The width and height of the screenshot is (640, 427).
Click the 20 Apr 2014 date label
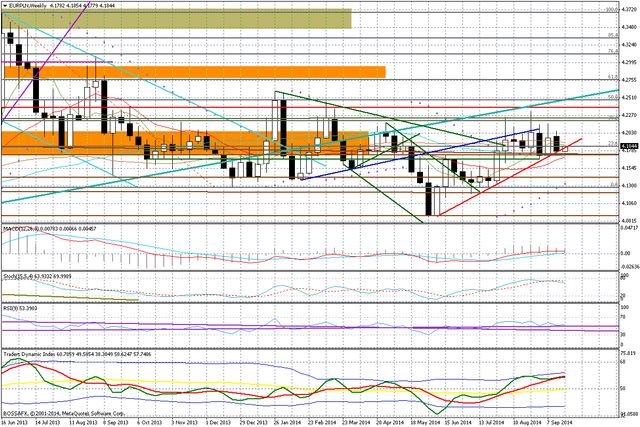point(390,422)
